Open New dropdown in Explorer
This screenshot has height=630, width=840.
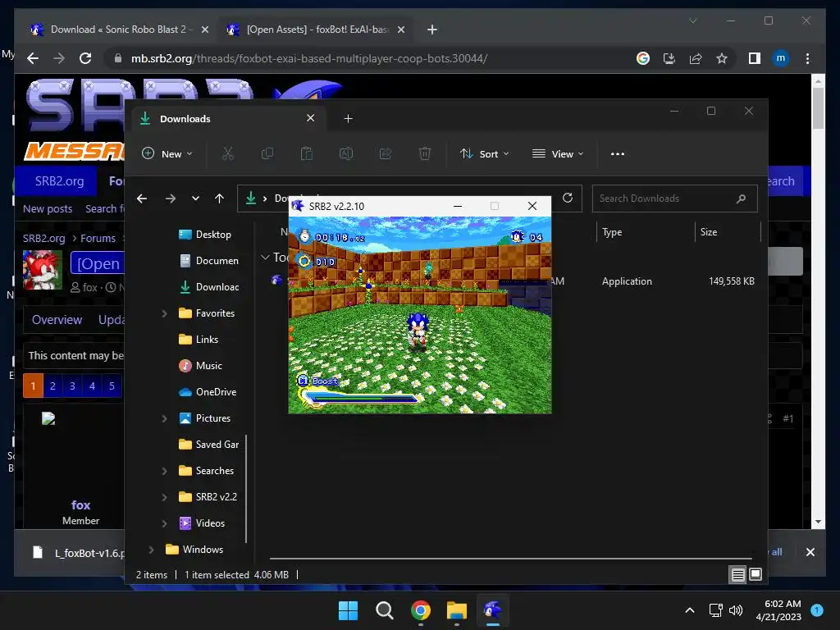(x=167, y=153)
